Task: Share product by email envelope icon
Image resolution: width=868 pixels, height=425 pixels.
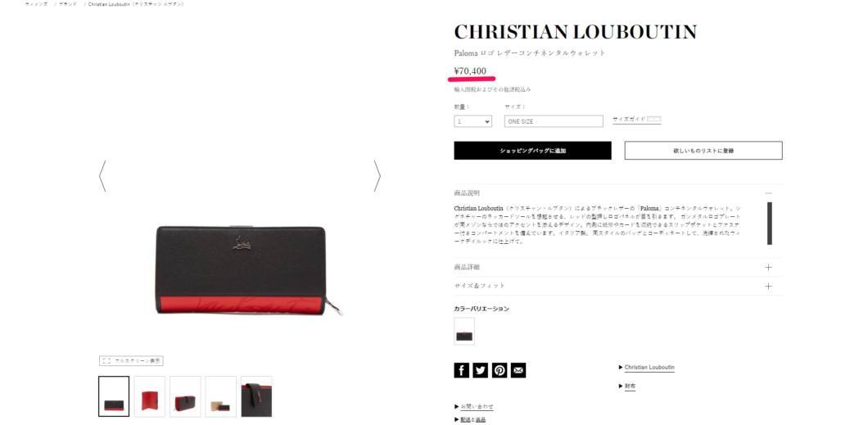Action: point(518,370)
